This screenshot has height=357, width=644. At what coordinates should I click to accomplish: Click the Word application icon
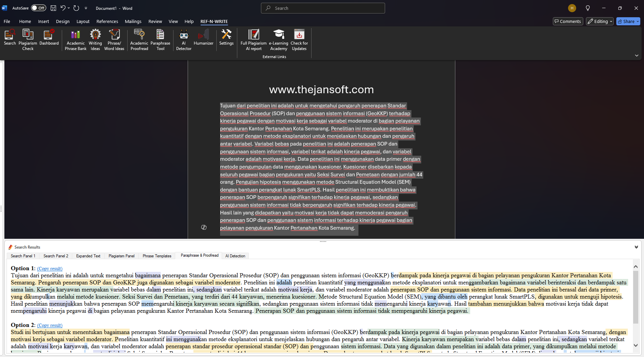pos(4,8)
